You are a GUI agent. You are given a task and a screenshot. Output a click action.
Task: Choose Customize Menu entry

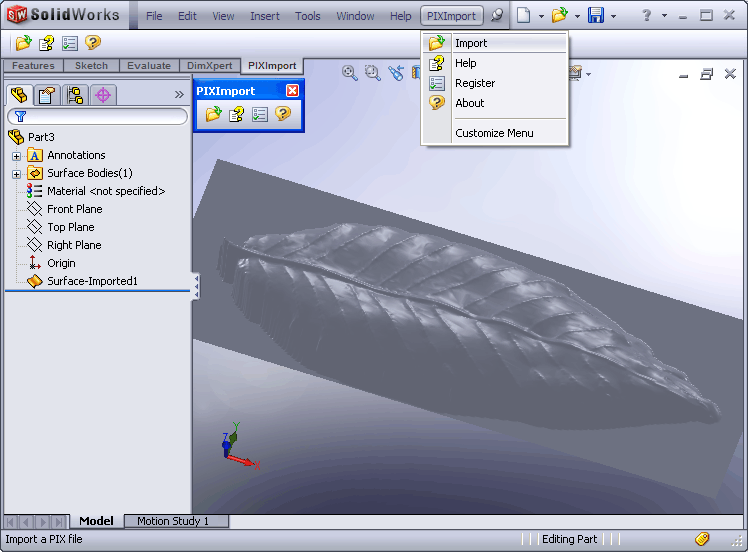point(496,133)
